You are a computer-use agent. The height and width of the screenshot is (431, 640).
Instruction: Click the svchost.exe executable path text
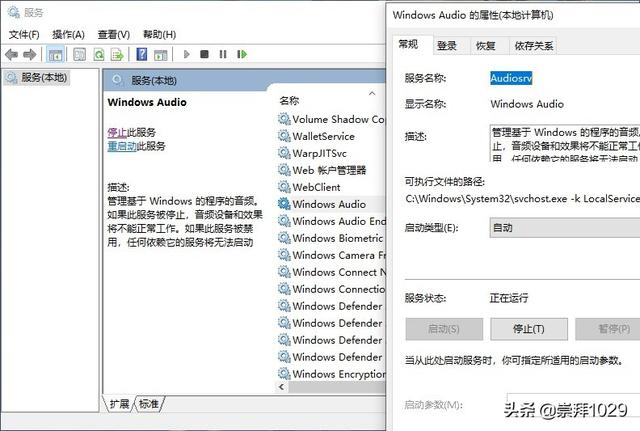coord(522,199)
